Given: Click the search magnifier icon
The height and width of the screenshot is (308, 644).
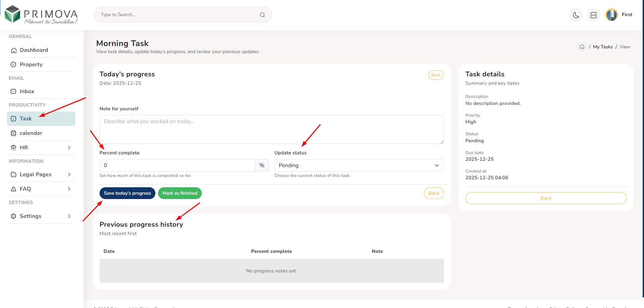Looking at the screenshot, I should click(x=262, y=15).
